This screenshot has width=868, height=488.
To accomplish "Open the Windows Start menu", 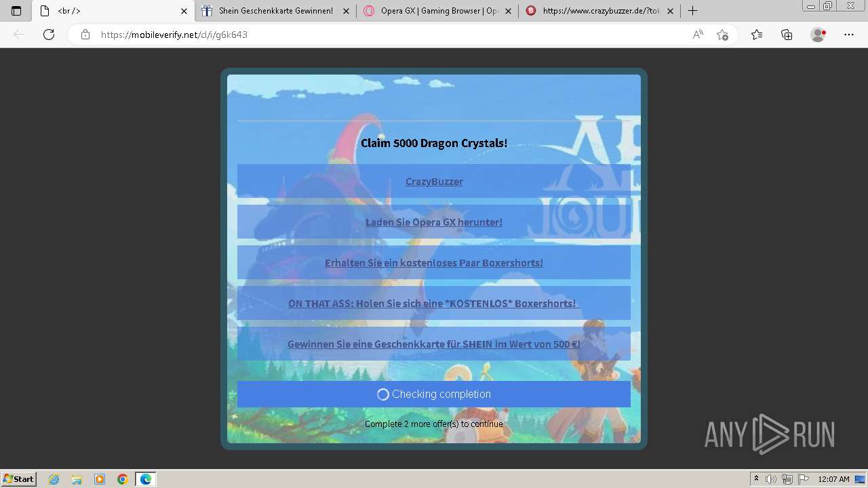I will point(18,479).
